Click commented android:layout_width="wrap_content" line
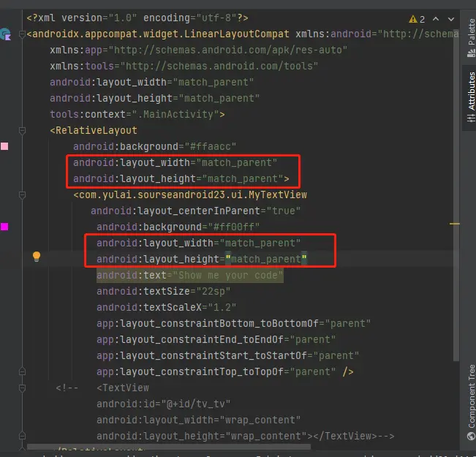This screenshot has width=476, height=457. [199, 420]
